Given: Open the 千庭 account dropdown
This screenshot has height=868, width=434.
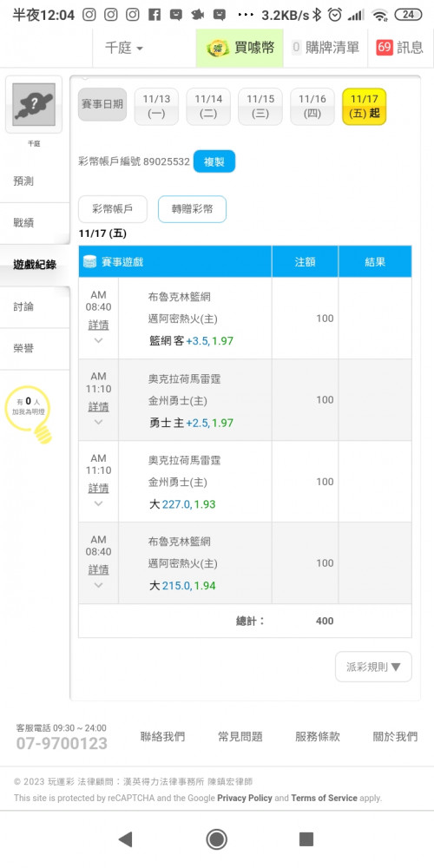Looking at the screenshot, I should click(x=124, y=48).
